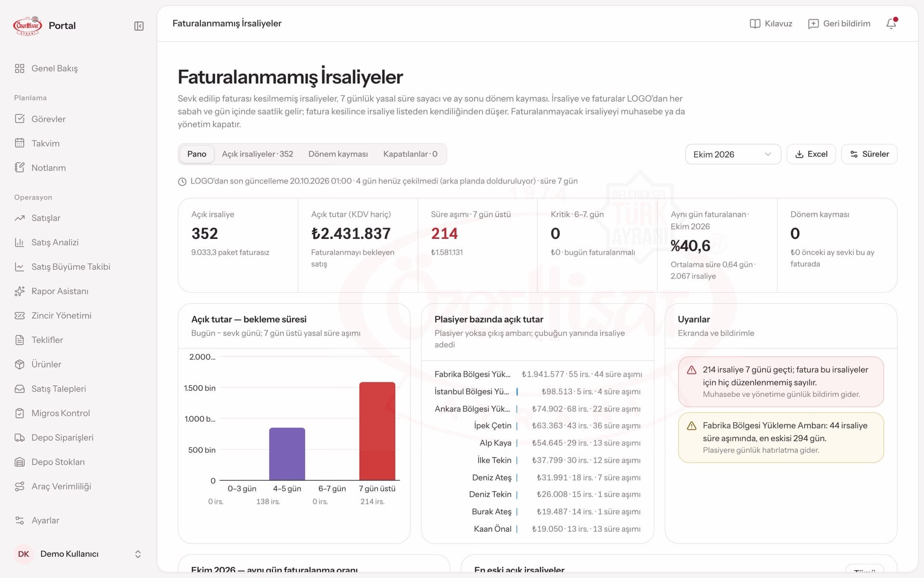Open the Ekim 2026 period dropdown
The width and height of the screenshot is (924, 578).
[732, 154]
